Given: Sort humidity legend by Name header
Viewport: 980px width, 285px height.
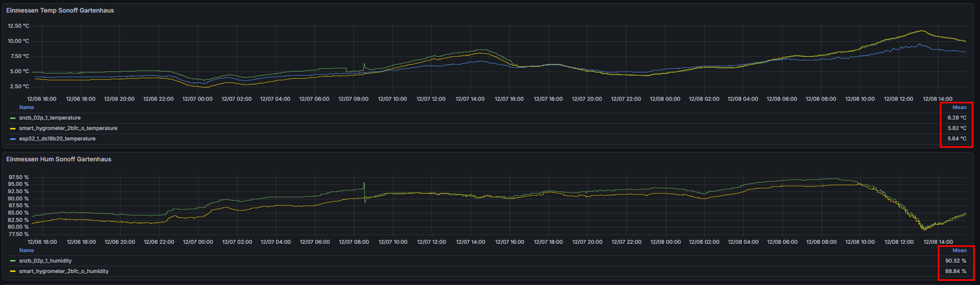Looking at the screenshot, I should [x=27, y=251].
